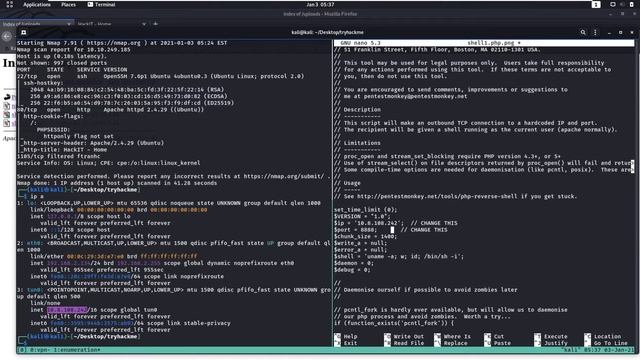Click the nano Help shortcut

(x=346, y=337)
